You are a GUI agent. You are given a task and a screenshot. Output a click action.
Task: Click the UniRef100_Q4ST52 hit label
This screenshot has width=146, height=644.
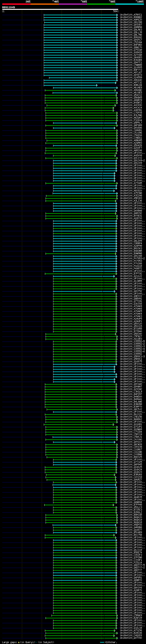point(131,291)
